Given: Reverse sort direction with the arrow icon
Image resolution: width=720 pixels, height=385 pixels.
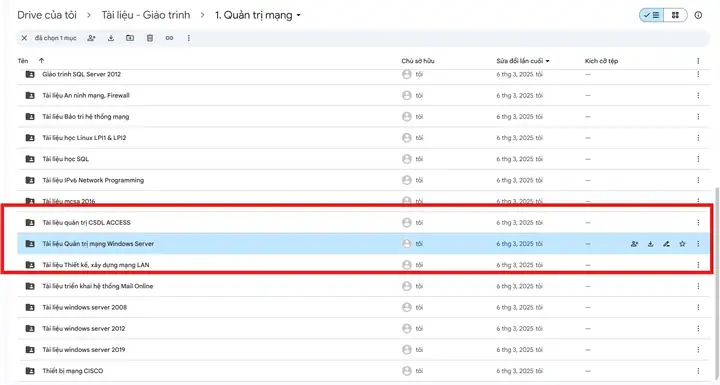Looking at the screenshot, I should [41, 61].
